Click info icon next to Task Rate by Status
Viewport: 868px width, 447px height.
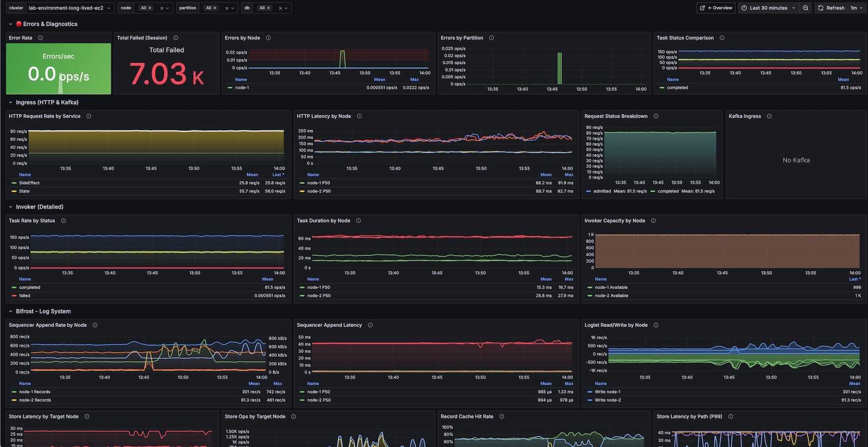click(x=63, y=221)
